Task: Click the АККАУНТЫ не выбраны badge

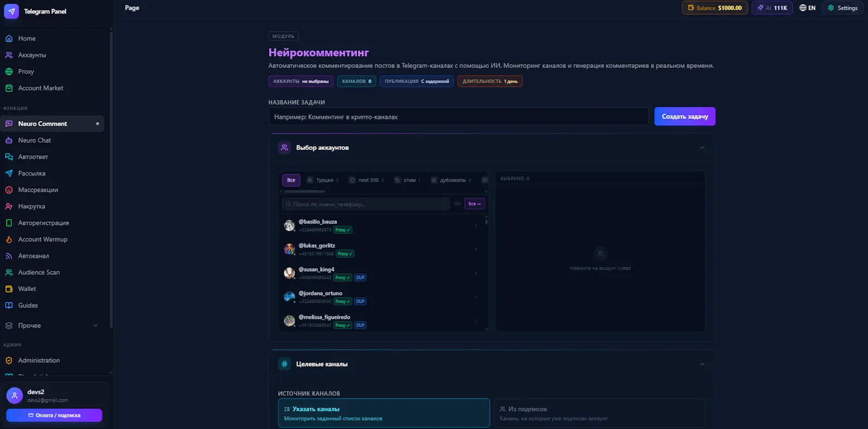Action: point(301,81)
